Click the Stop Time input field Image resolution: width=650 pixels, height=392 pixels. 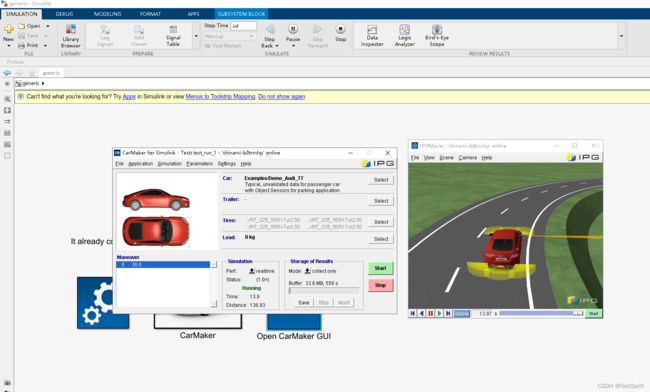coord(243,26)
